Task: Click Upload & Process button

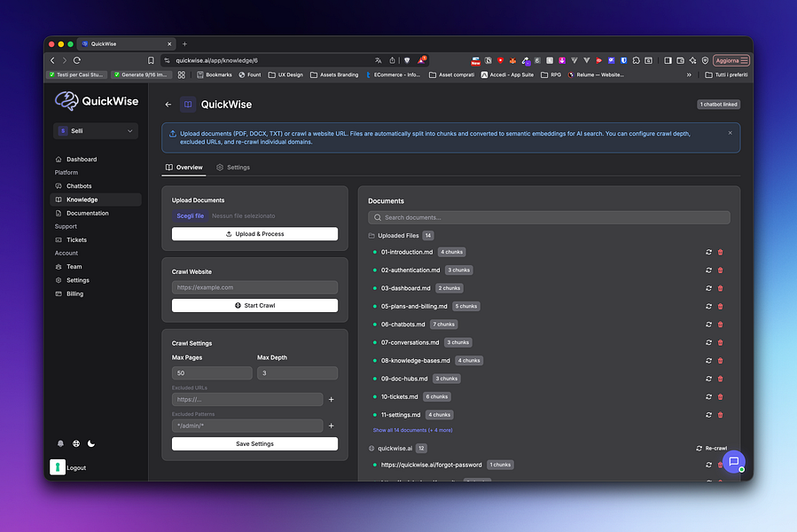Action: (254, 234)
